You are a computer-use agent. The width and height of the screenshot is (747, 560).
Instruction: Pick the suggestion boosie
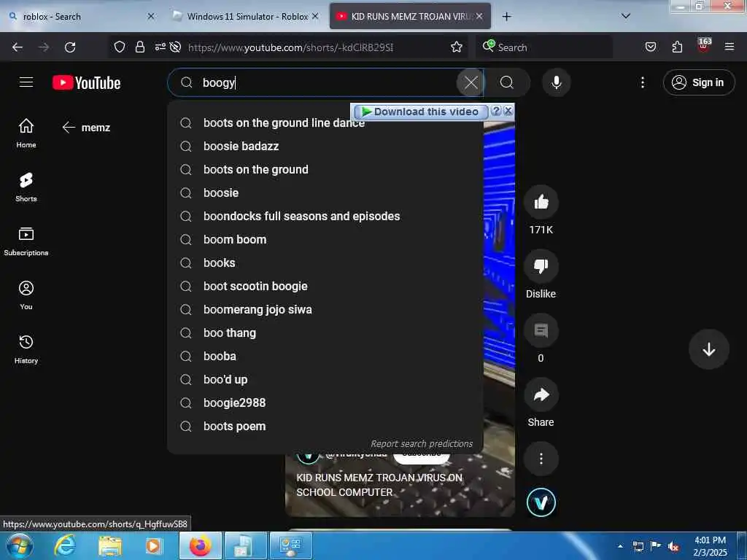(325, 192)
